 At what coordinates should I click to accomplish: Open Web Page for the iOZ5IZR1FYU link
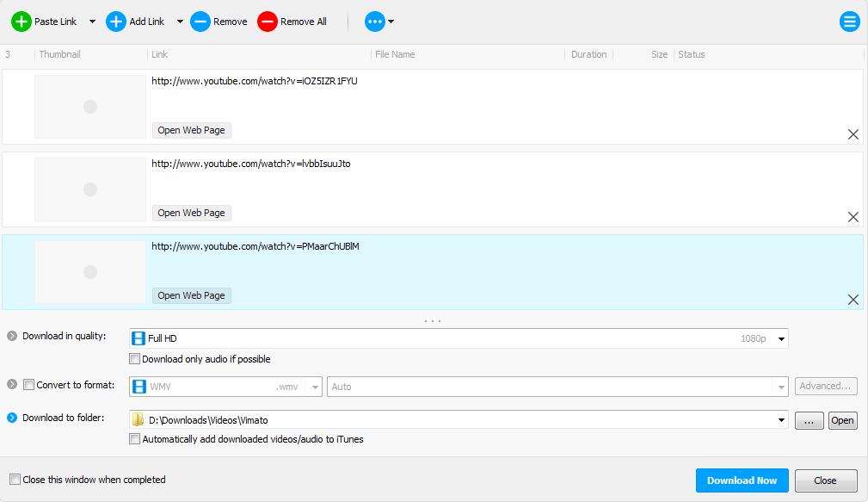(192, 130)
